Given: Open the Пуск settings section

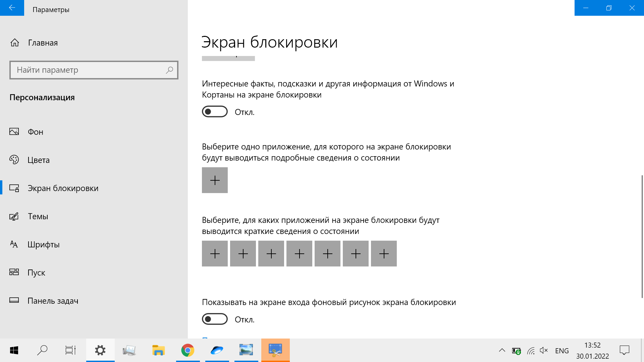Looking at the screenshot, I should 94,273.
